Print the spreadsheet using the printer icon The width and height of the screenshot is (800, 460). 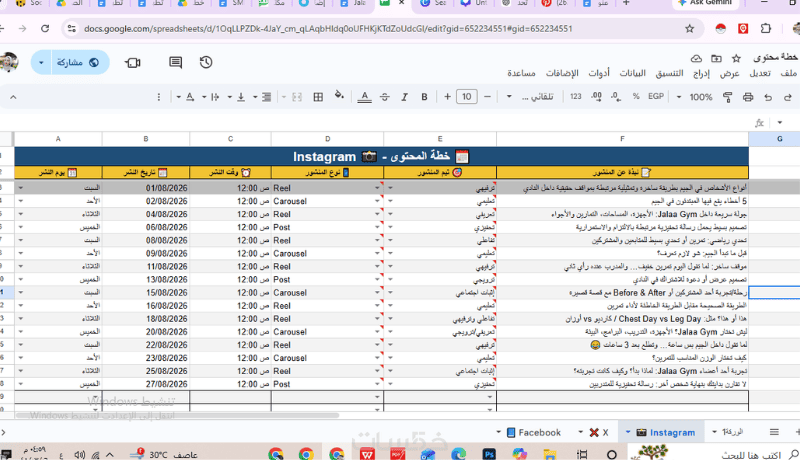click(748, 97)
